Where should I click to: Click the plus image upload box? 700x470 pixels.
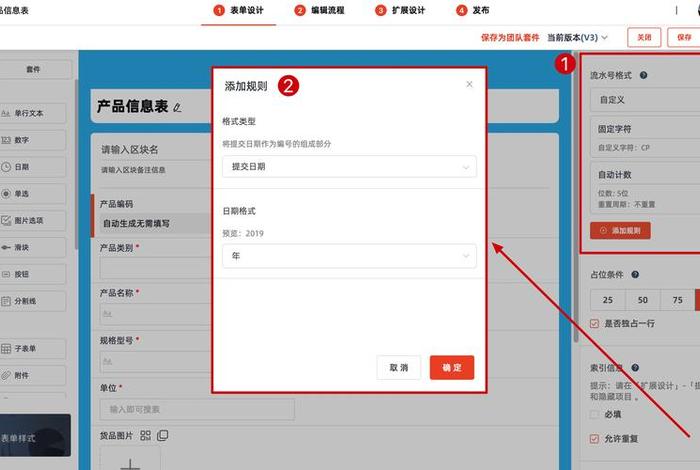click(130, 459)
